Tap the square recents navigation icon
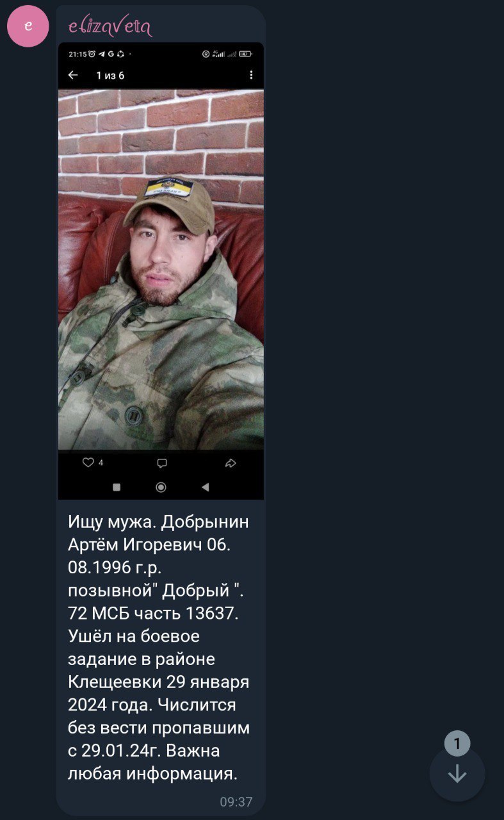Image resolution: width=504 pixels, height=820 pixels. pyautogui.click(x=117, y=487)
